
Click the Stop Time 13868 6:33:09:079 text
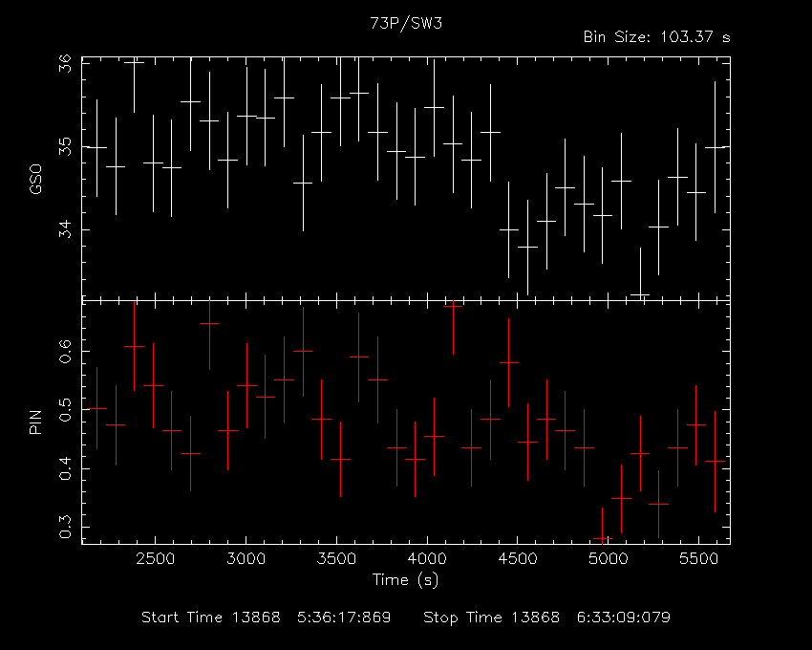(x=546, y=617)
